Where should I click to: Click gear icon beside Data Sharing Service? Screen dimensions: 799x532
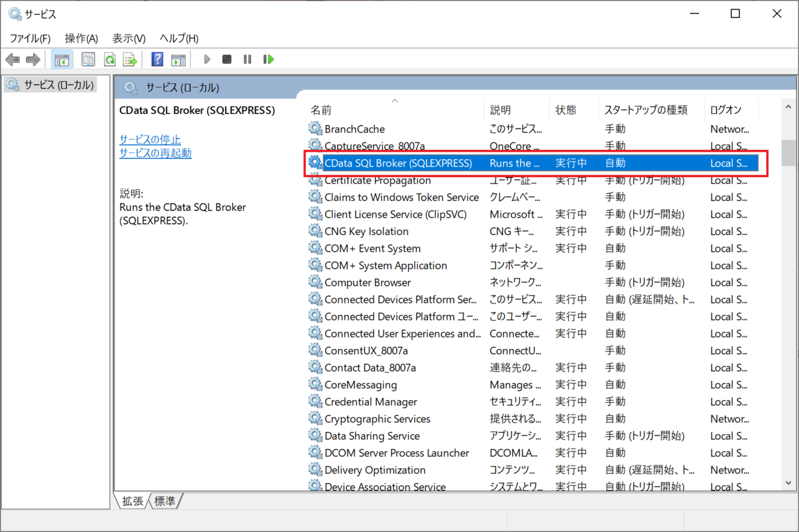pyautogui.click(x=315, y=435)
